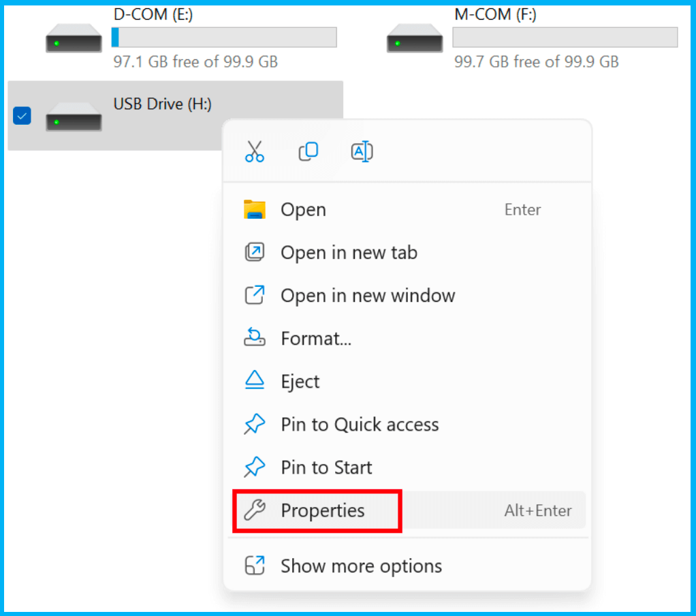Select the USB Drive (H:) label

click(163, 104)
